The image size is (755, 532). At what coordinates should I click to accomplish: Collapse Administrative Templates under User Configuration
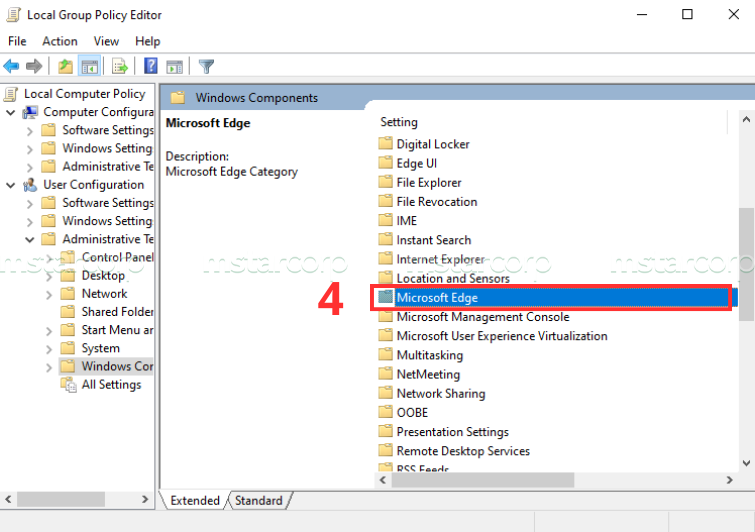click(30, 239)
